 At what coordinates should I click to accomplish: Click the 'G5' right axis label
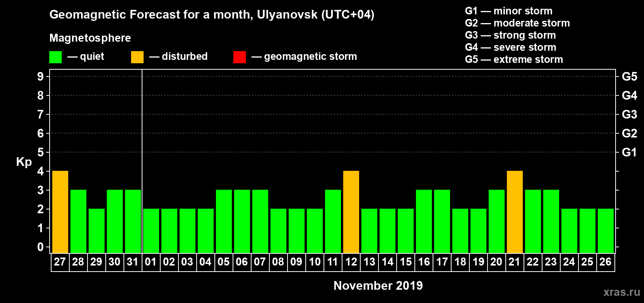[630, 77]
